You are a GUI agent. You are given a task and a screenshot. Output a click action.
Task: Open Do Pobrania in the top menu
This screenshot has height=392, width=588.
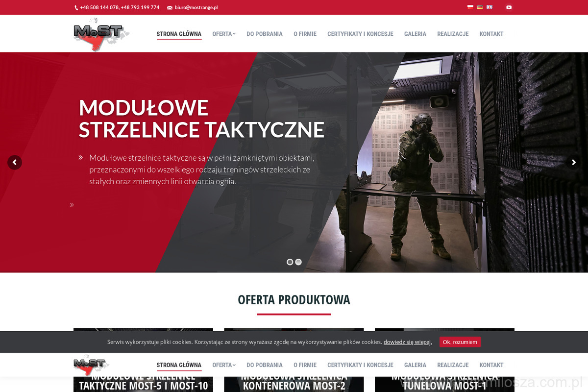[x=264, y=34]
